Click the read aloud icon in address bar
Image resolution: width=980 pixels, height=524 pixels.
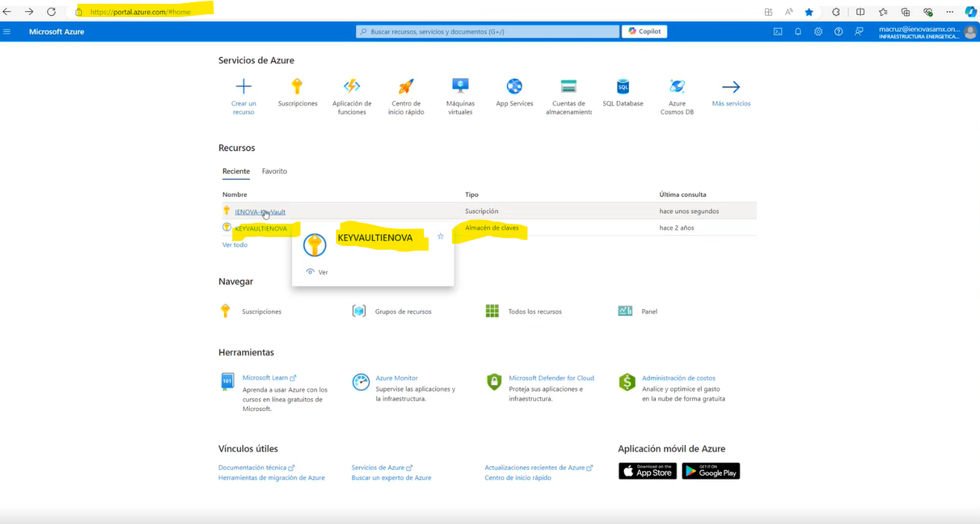789,12
